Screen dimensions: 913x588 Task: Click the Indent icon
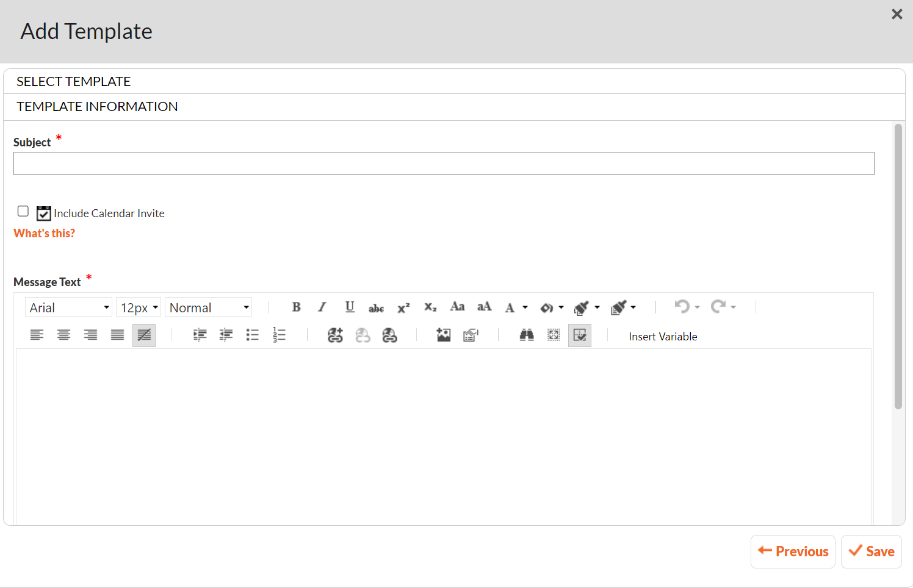pos(200,335)
